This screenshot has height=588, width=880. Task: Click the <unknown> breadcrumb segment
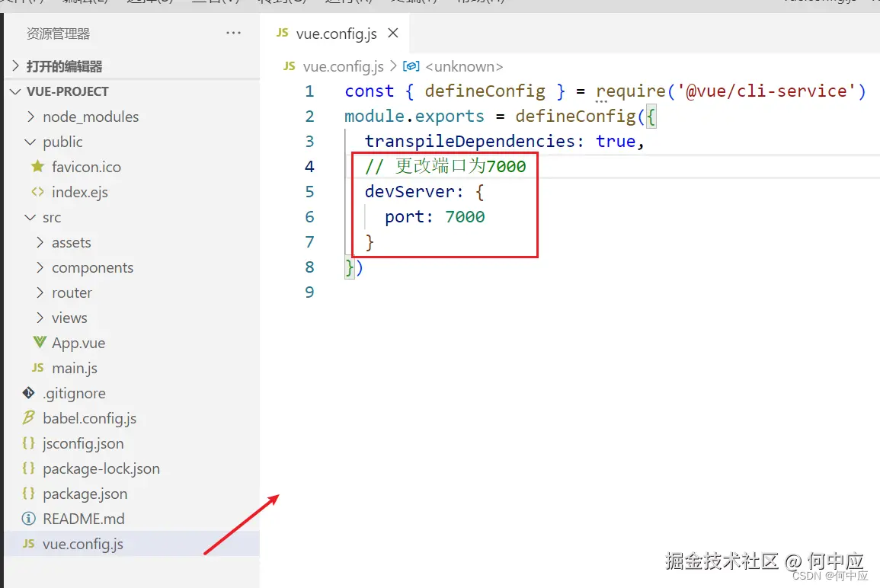click(464, 67)
